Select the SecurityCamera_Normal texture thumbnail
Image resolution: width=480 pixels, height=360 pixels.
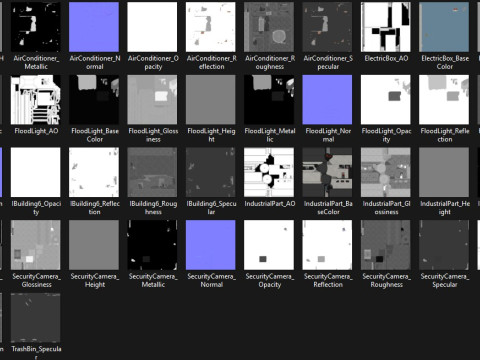pyautogui.click(x=211, y=245)
